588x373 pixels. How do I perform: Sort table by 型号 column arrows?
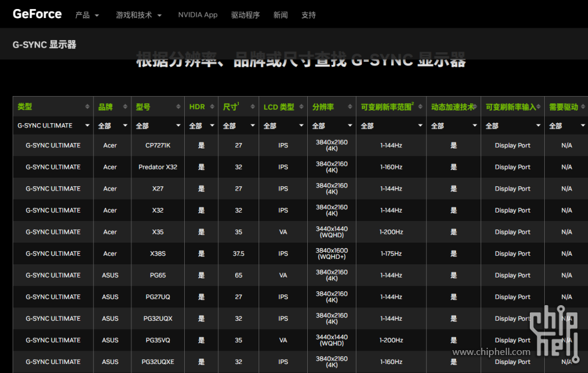(179, 106)
